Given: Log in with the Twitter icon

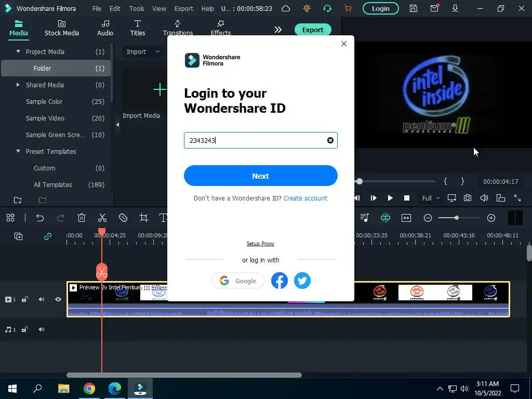Looking at the screenshot, I should tap(302, 281).
